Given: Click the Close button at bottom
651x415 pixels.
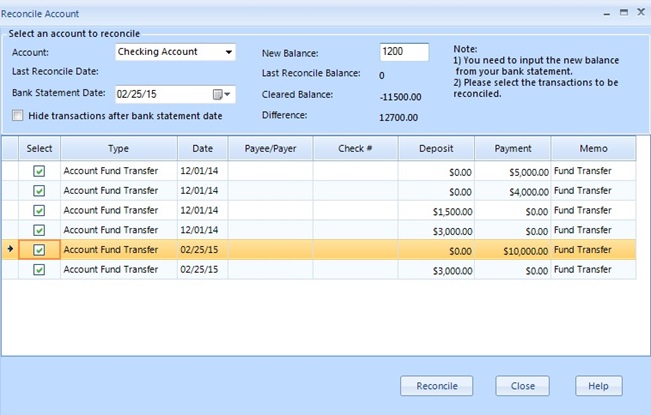Looking at the screenshot, I should pyautogui.click(x=522, y=386).
